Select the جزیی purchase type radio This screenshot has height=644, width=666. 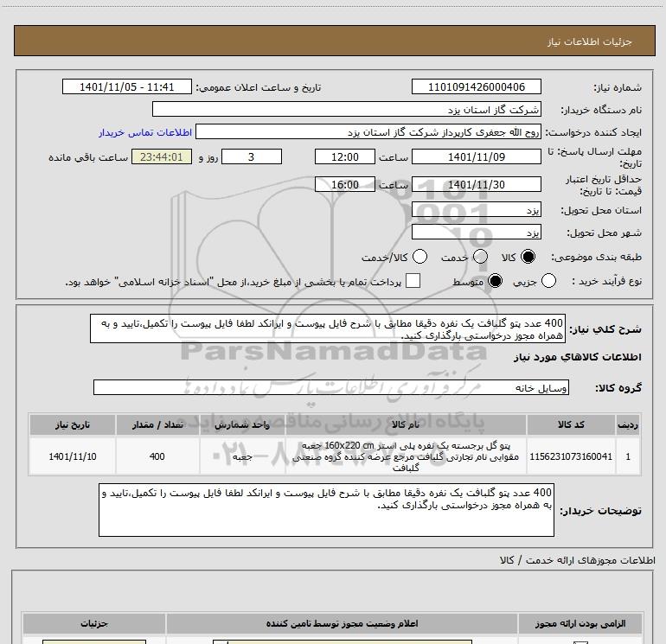[x=548, y=281]
